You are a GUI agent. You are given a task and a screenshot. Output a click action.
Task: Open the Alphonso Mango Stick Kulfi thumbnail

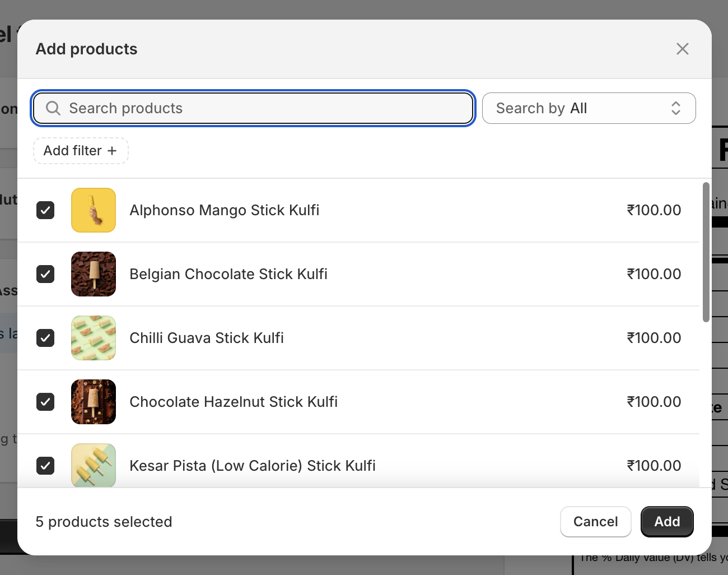(x=93, y=210)
